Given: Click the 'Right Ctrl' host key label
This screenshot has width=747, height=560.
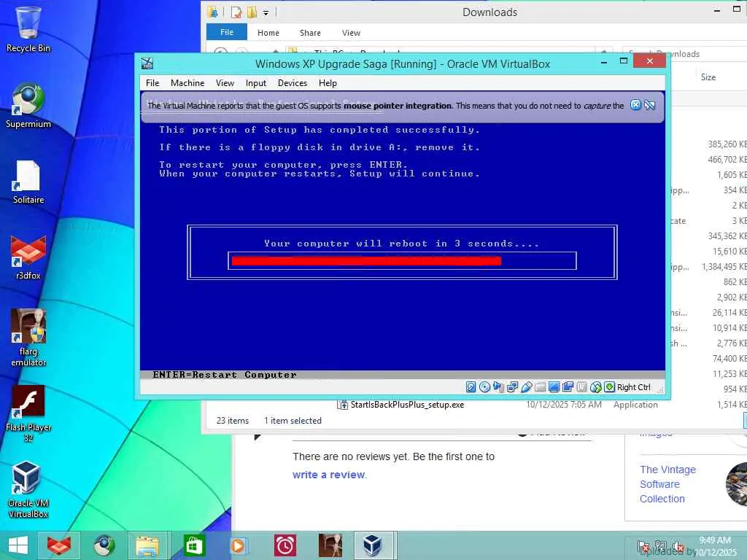Looking at the screenshot, I should (x=634, y=387).
